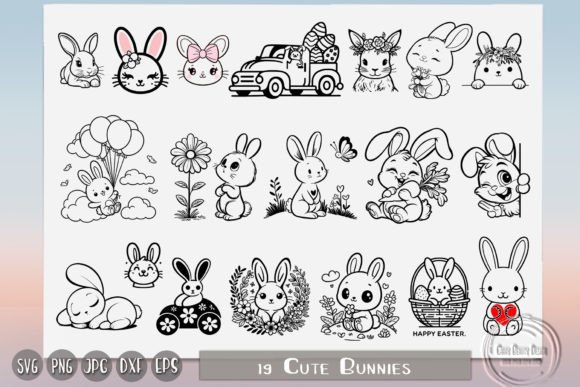Click the "19 Cute Bunnies" title banner
The image size is (580, 387).
pyautogui.click(x=335, y=366)
